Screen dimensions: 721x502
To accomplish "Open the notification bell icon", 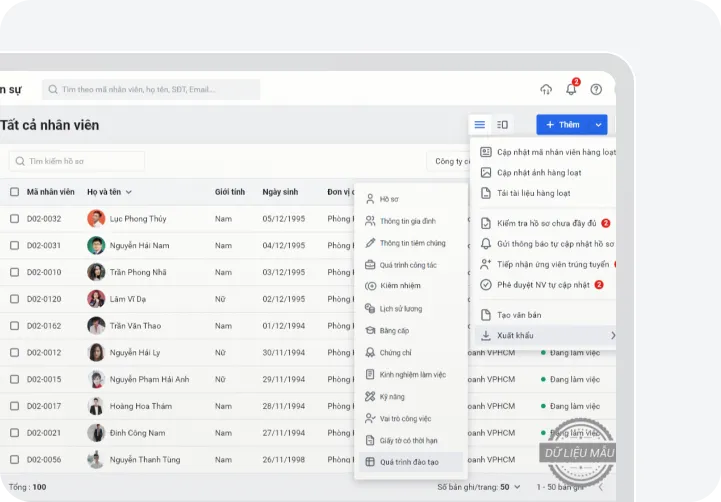I will coord(571,89).
